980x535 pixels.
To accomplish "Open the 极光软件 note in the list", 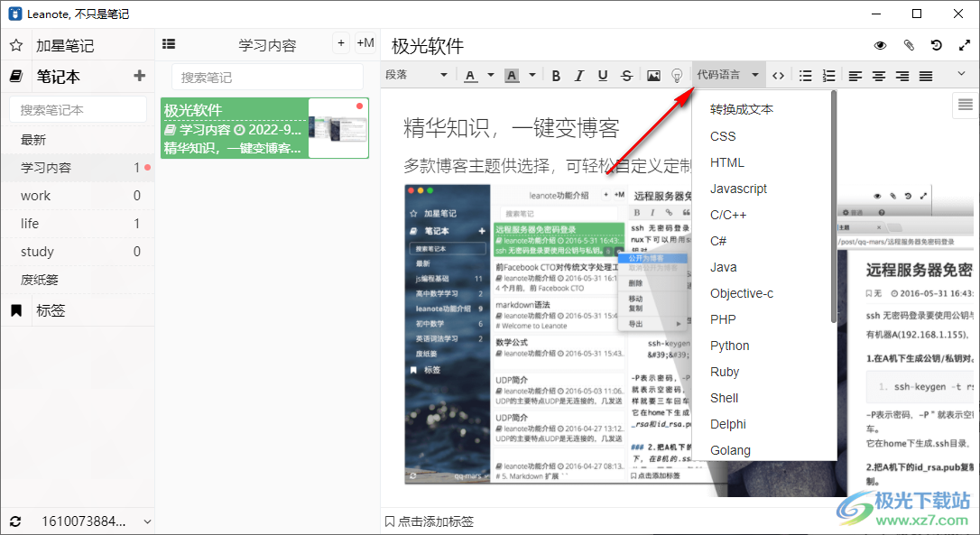I will tap(264, 128).
